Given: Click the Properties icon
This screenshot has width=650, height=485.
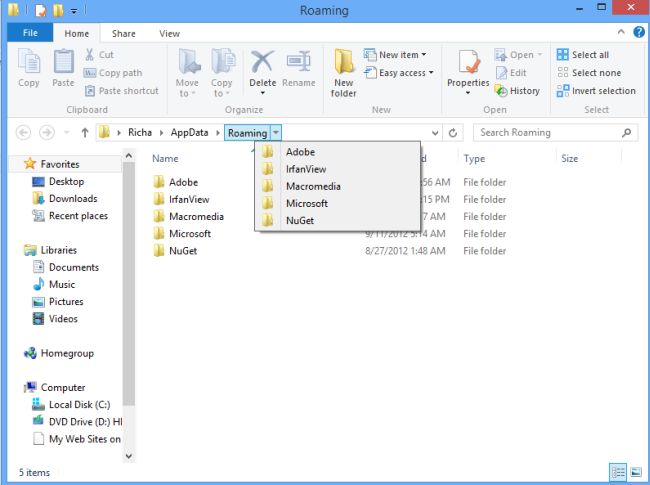Looking at the screenshot, I should (x=468, y=62).
